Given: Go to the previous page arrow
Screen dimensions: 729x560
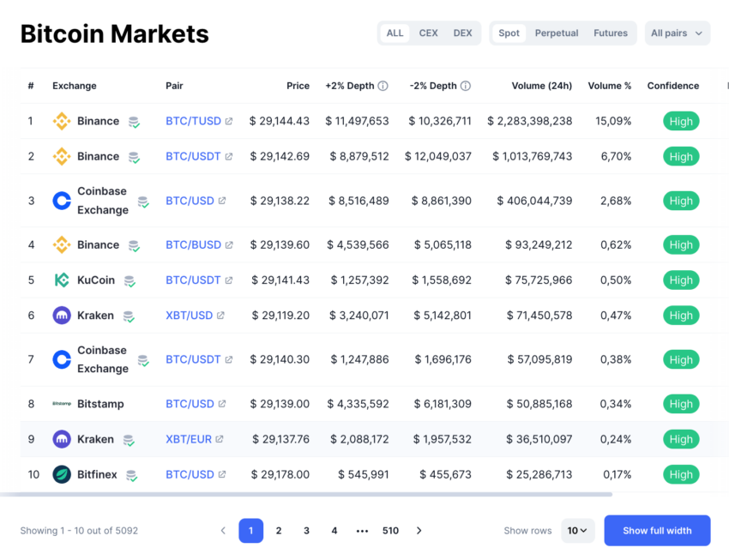Looking at the screenshot, I should tap(223, 531).
